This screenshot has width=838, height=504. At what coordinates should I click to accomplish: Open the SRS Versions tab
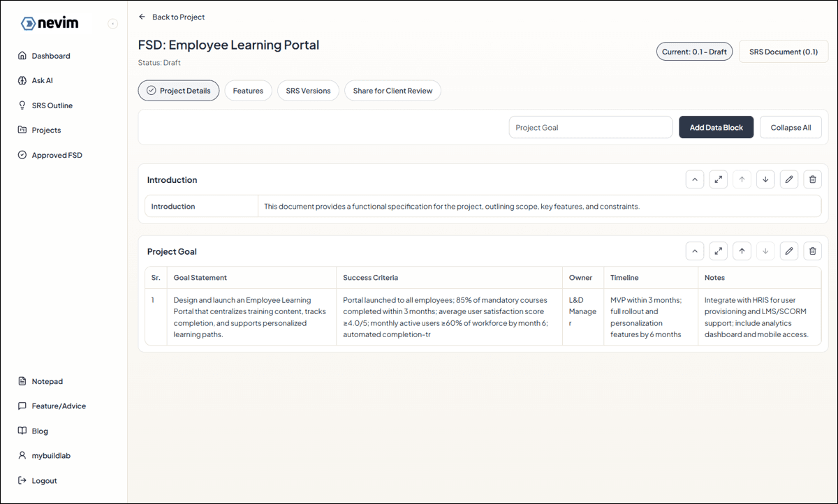pos(308,90)
